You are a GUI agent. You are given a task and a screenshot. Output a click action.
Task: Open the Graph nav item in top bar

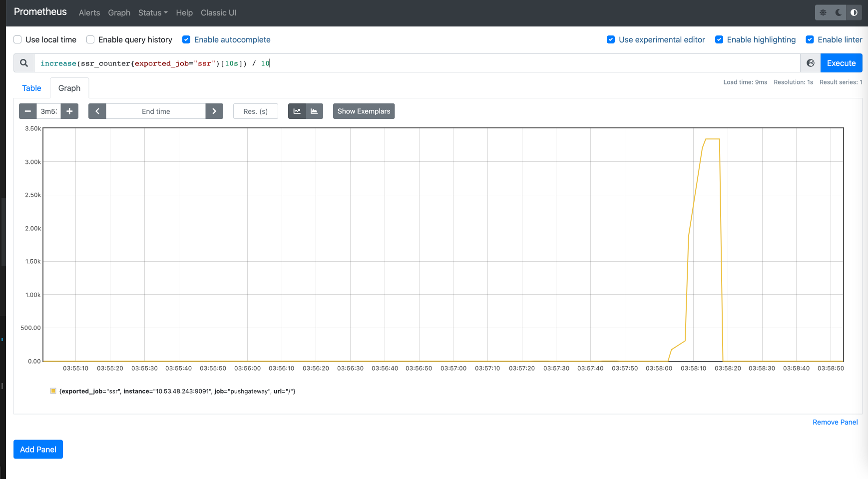(x=119, y=12)
